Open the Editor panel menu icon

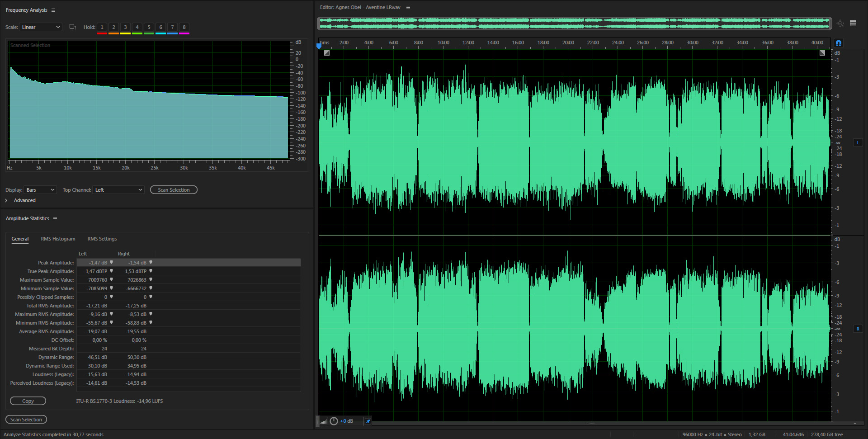point(408,7)
